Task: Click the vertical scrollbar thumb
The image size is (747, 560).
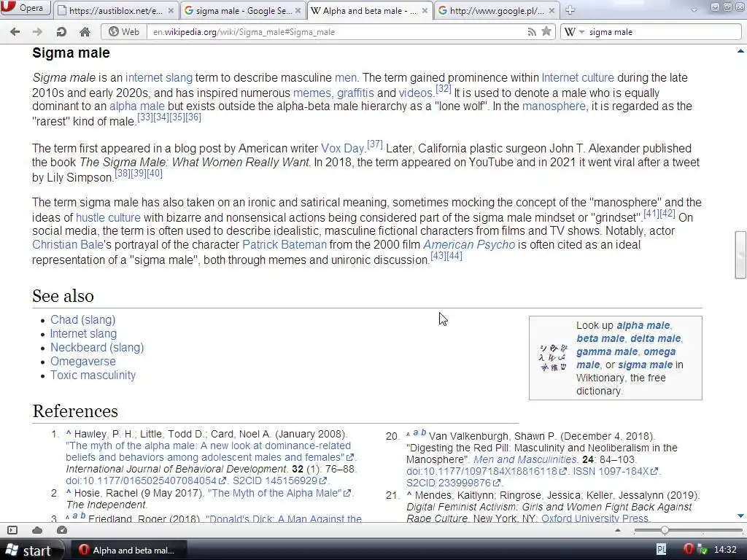Action: (x=740, y=254)
